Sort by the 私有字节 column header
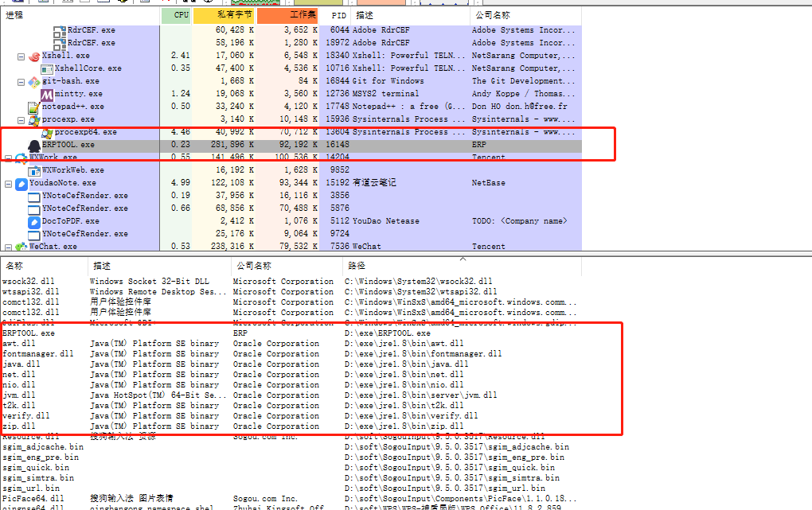Image resolution: width=812 pixels, height=510 pixels. (224, 16)
